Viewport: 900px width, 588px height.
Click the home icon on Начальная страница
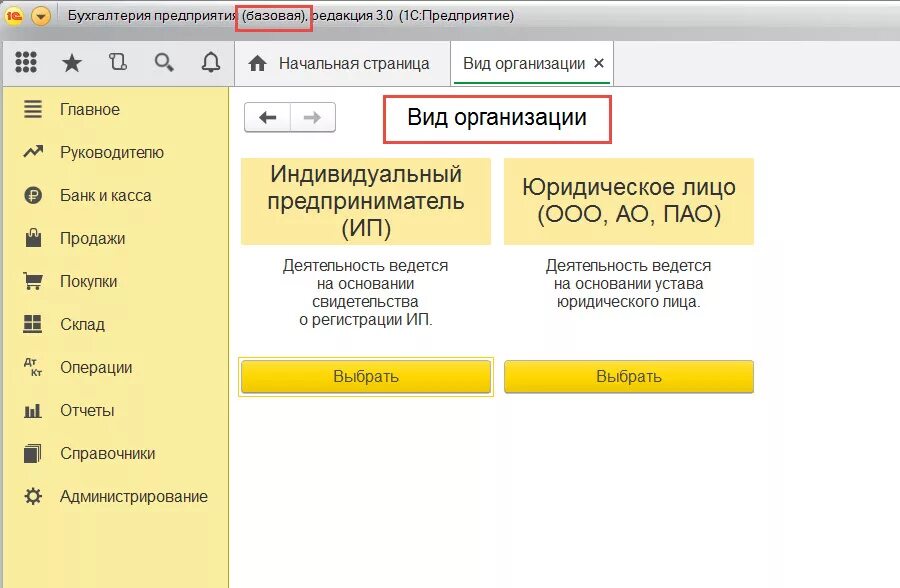257,63
